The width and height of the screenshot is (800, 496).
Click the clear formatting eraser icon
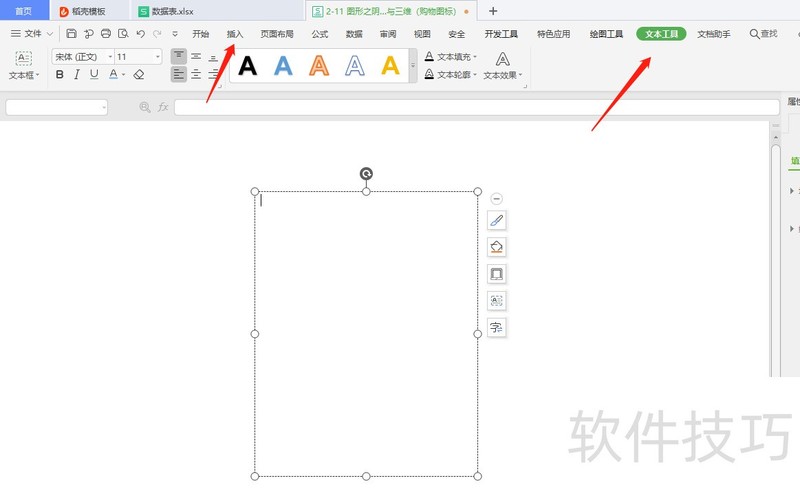point(139,75)
